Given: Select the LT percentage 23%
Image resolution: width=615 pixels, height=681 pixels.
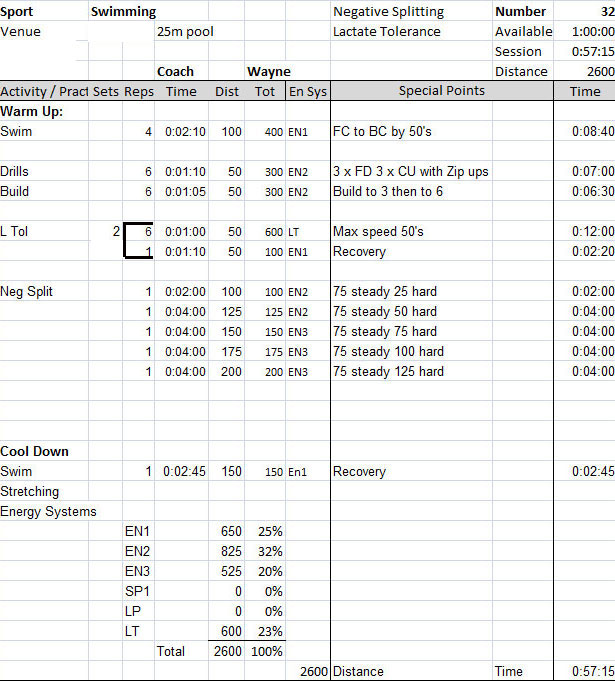Looking at the screenshot, I should (x=270, y=631).
